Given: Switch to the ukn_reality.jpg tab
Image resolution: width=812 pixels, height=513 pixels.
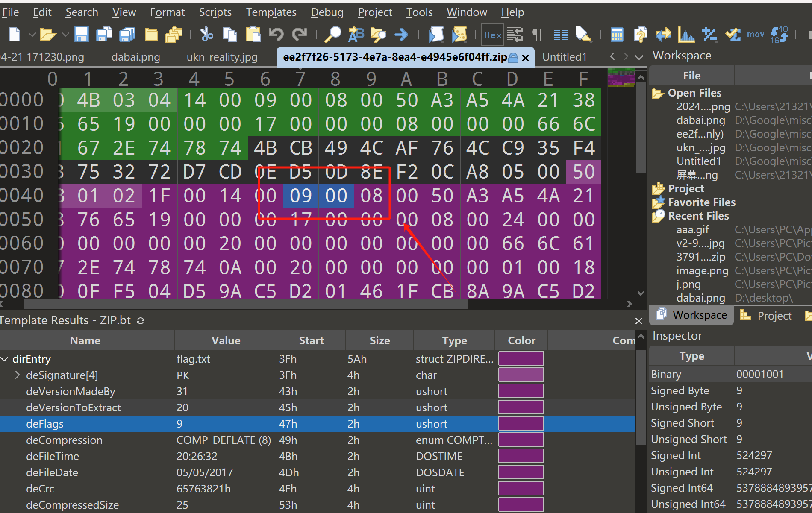Looking at the screenshot, I should 222,57.
